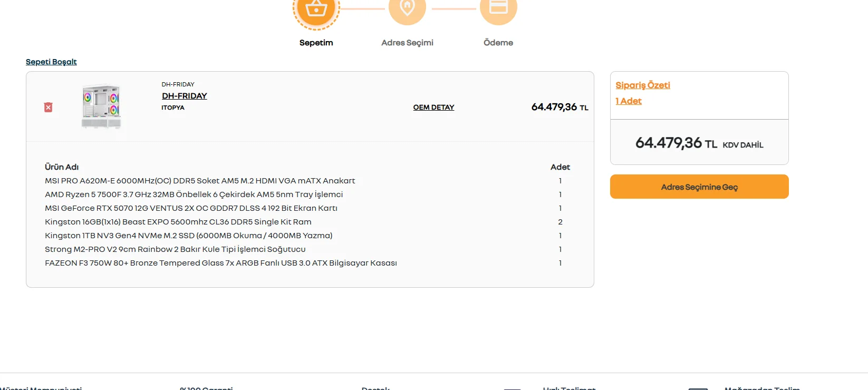Remove DH-FRIDAY with the red delete icon
This screenshot has width=868, height=390.
(x=48, y=108)
